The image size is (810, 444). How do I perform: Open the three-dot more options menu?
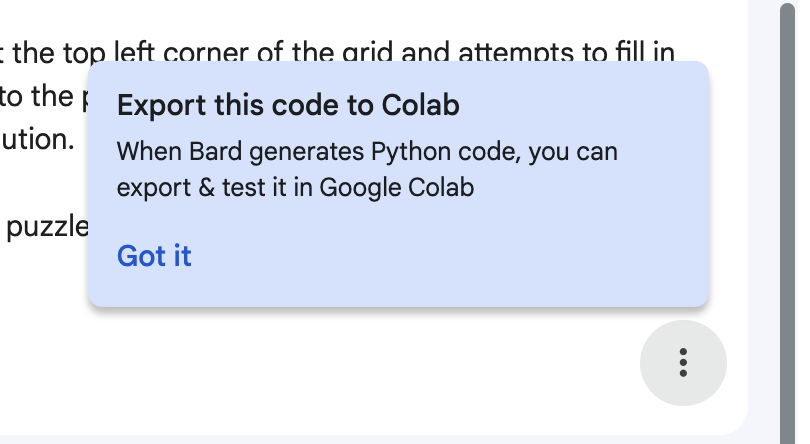pyautogui.click(x=683, y=362)
